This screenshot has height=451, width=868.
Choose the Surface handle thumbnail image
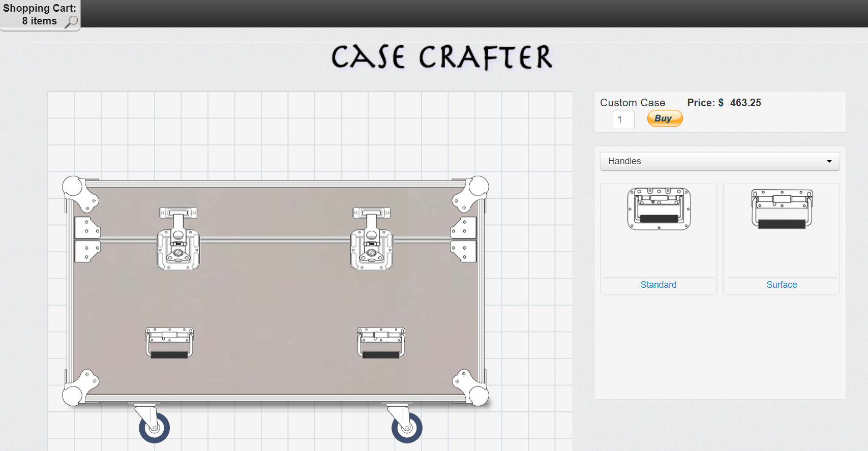(x=782, y=209)
